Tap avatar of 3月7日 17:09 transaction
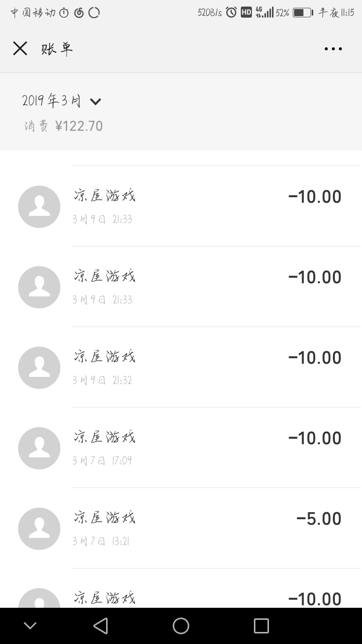 click(39, 448)
